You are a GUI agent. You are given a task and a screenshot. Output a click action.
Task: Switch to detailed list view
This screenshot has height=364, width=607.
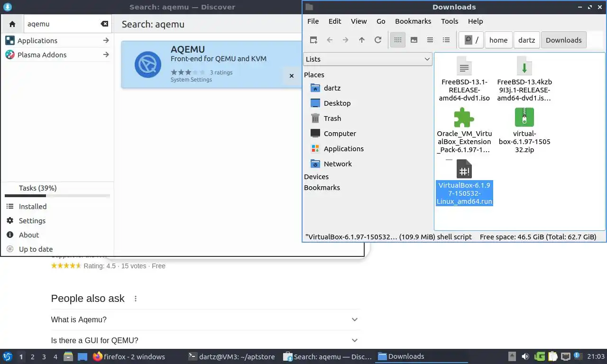pyautogui.click(x=446, y=40)
